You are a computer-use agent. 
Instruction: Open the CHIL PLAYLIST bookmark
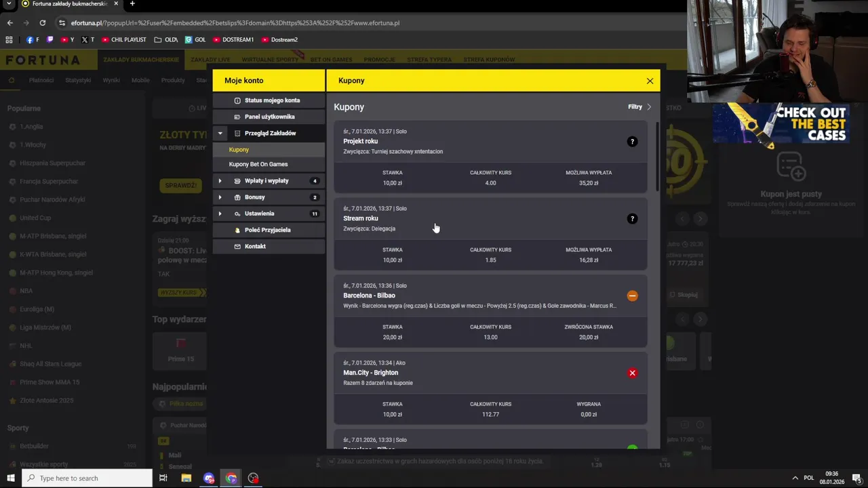pyautogui.click(x=123, y=40)
